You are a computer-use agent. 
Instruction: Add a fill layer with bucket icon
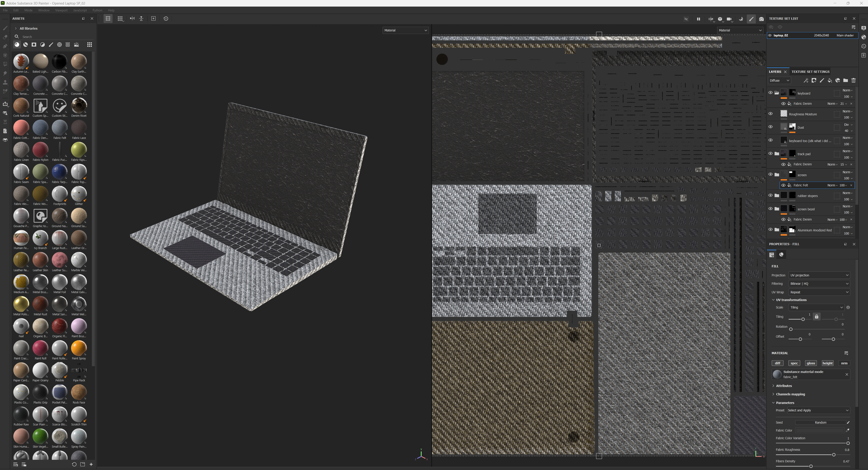click(x=829, y=81)
